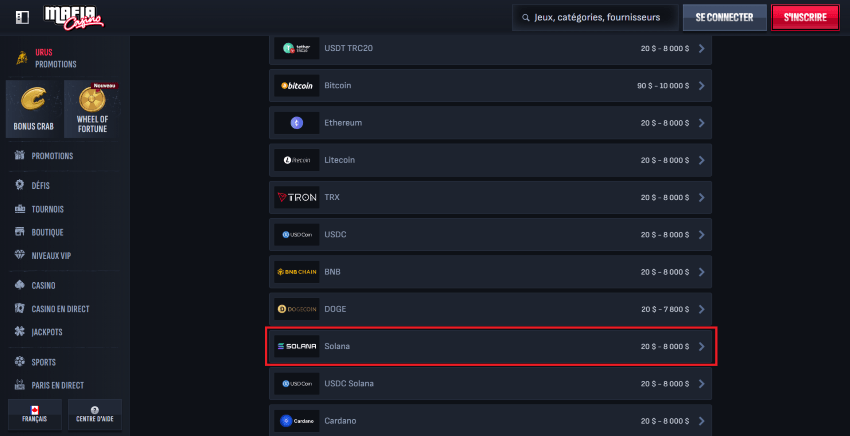Click the Casino en direct cards icon

point(20,308)
